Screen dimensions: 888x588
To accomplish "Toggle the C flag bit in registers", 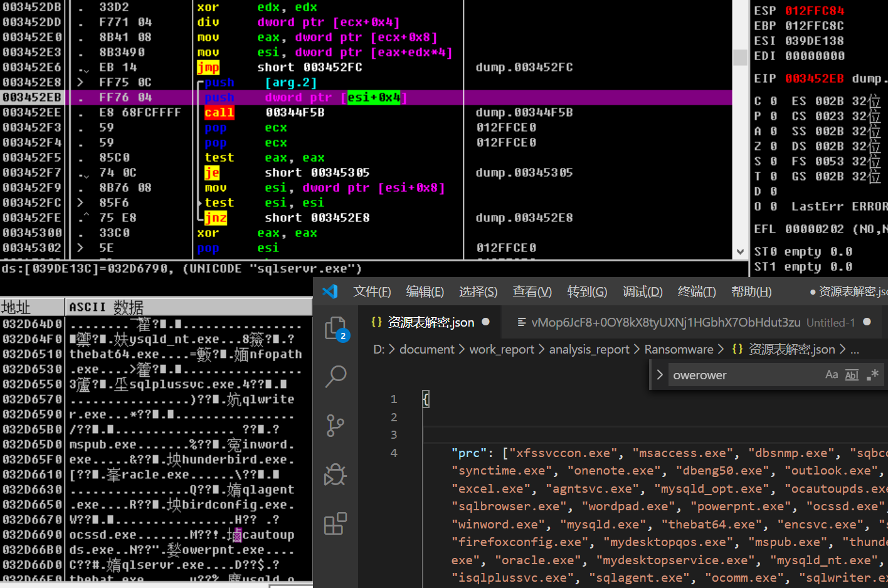I will click(773, 101).
